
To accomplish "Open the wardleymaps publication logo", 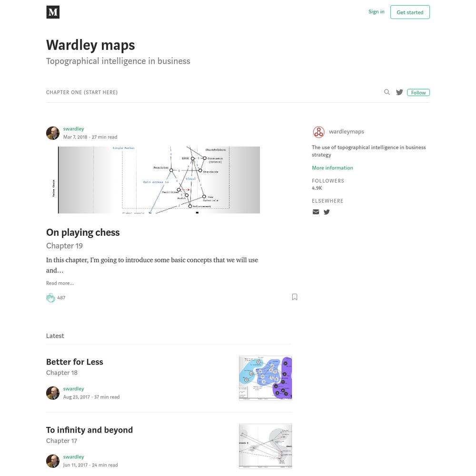I will [318, 132].
